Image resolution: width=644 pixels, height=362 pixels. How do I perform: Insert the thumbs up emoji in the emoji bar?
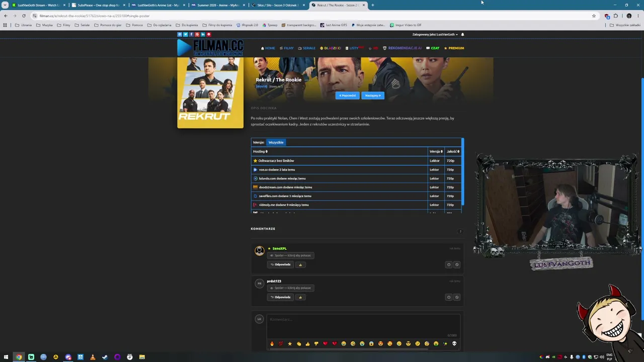pos(307,344)
